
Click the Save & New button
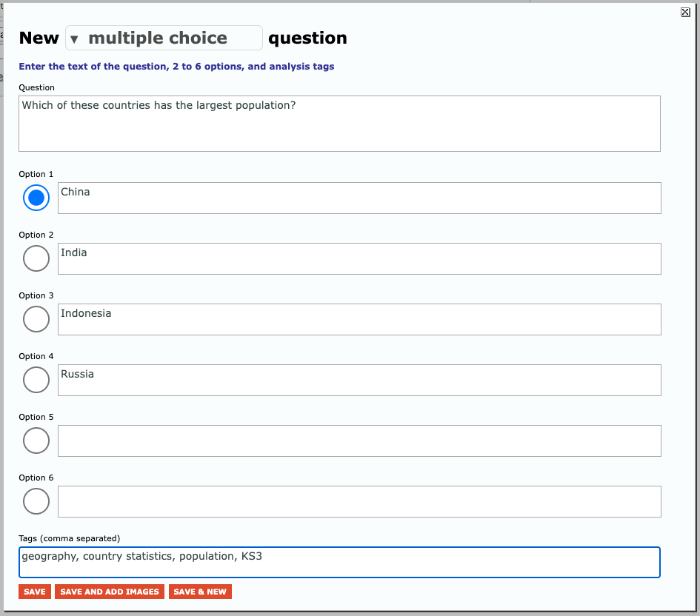tap(200, 592)
